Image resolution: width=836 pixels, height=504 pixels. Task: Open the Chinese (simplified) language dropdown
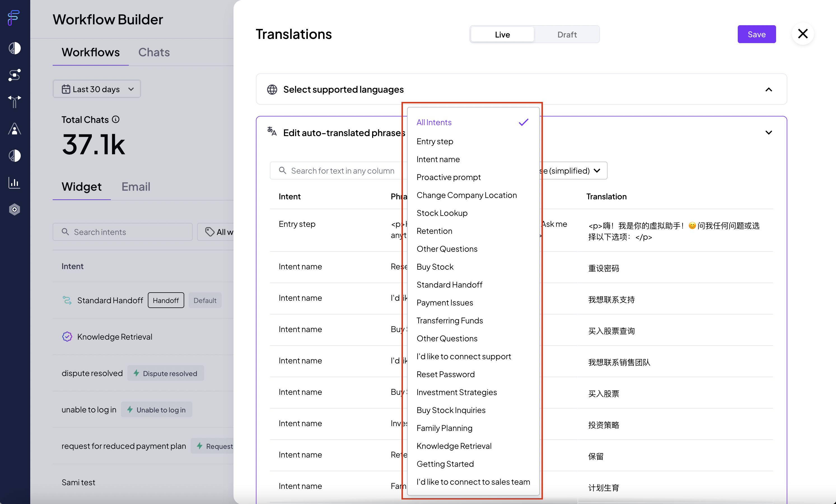click(x=573, y=170)
